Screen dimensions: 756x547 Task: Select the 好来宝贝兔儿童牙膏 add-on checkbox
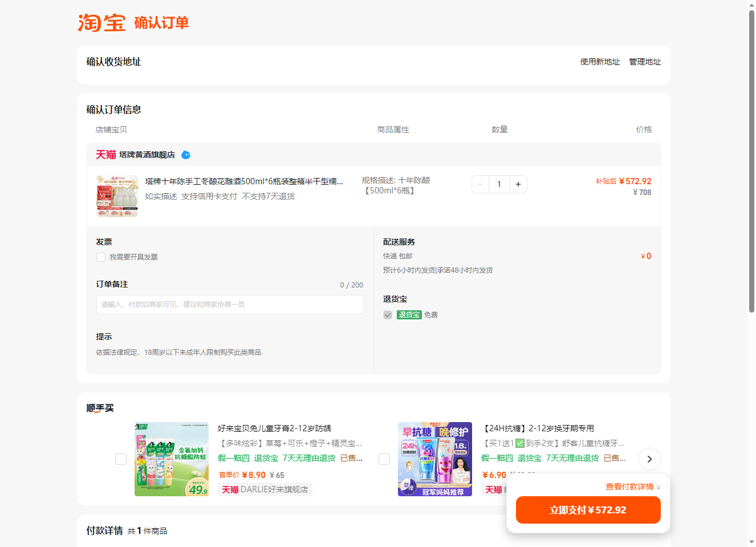pyautogui.click(x=121, y=459)
